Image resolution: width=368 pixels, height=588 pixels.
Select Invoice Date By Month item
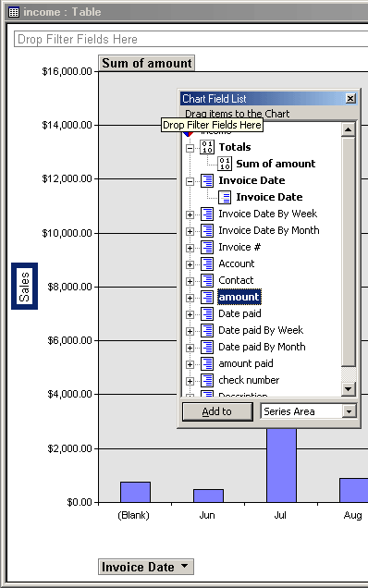click(269, 230)
